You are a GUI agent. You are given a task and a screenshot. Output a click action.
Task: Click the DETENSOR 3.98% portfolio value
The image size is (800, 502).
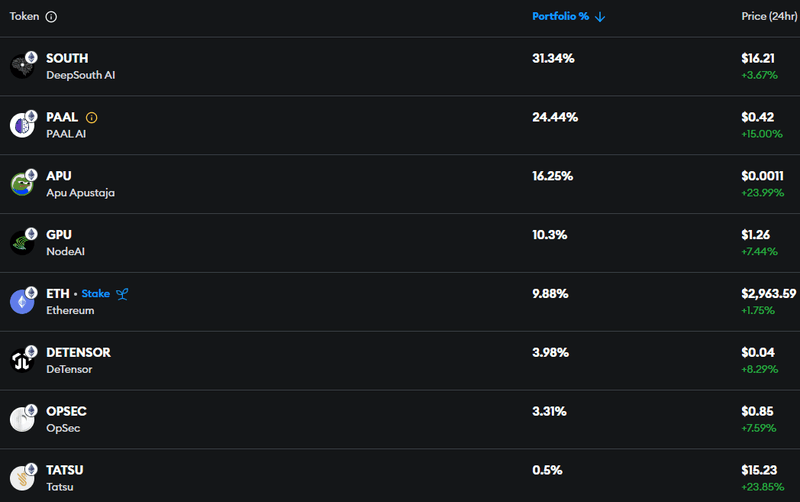[550, 352]
